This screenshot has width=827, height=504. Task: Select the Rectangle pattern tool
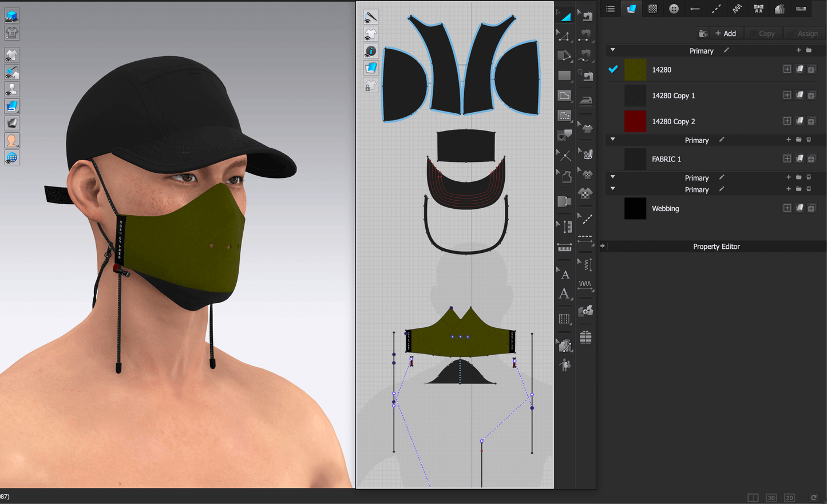(564, 76)
